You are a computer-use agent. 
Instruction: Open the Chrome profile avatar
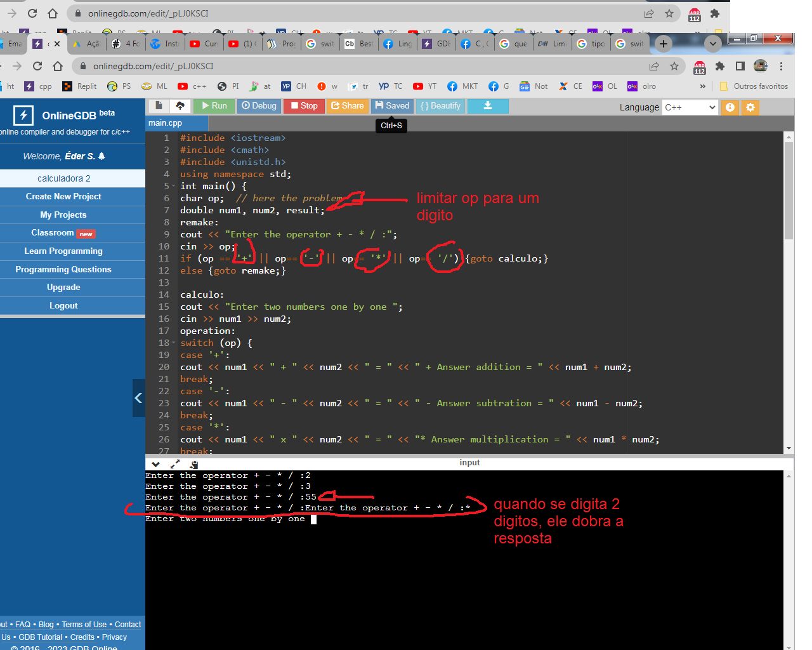(761, 66)
